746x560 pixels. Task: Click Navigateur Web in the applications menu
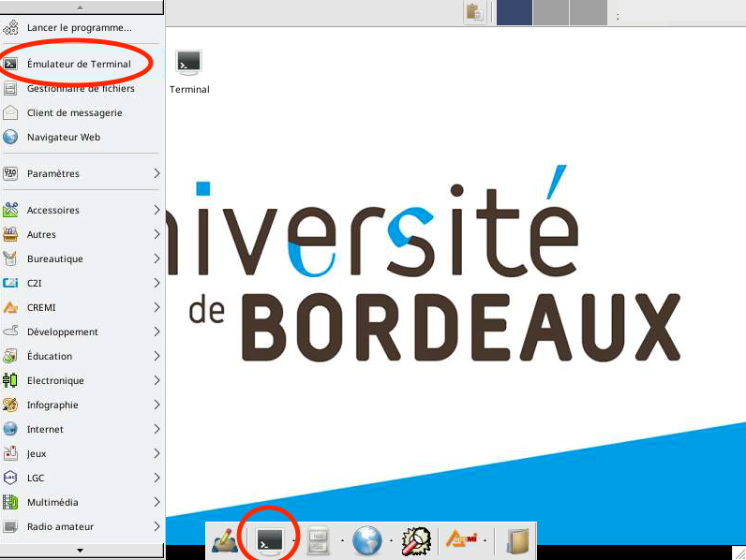click(x=64, y=137)
